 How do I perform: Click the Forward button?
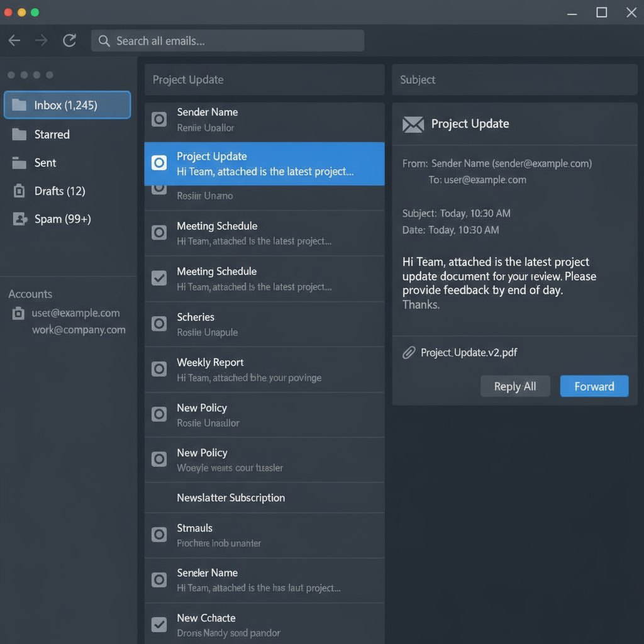594,386
